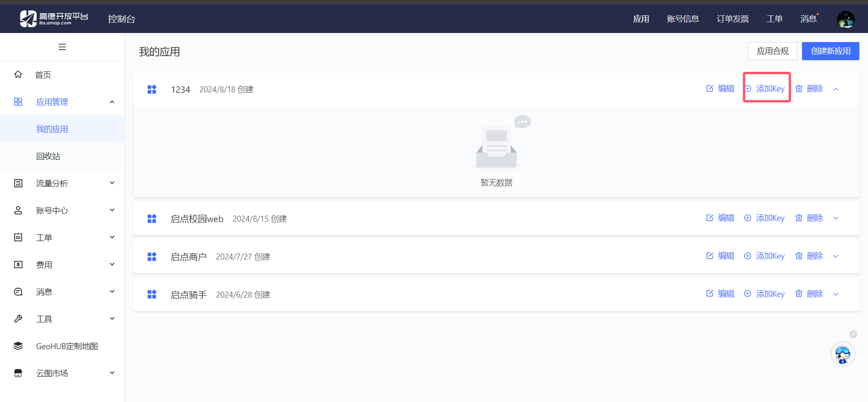Screen dimensions: 868x402
Task: Click the app grid icon for 启点校园web
Action: pyautogui.click(x=152, y=219)
